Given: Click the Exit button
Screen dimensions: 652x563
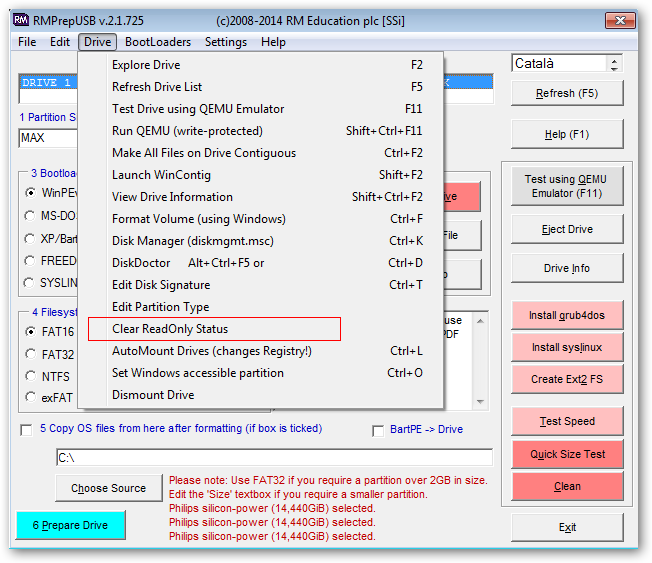Looking at the screenshot, I should coord(567,527).
